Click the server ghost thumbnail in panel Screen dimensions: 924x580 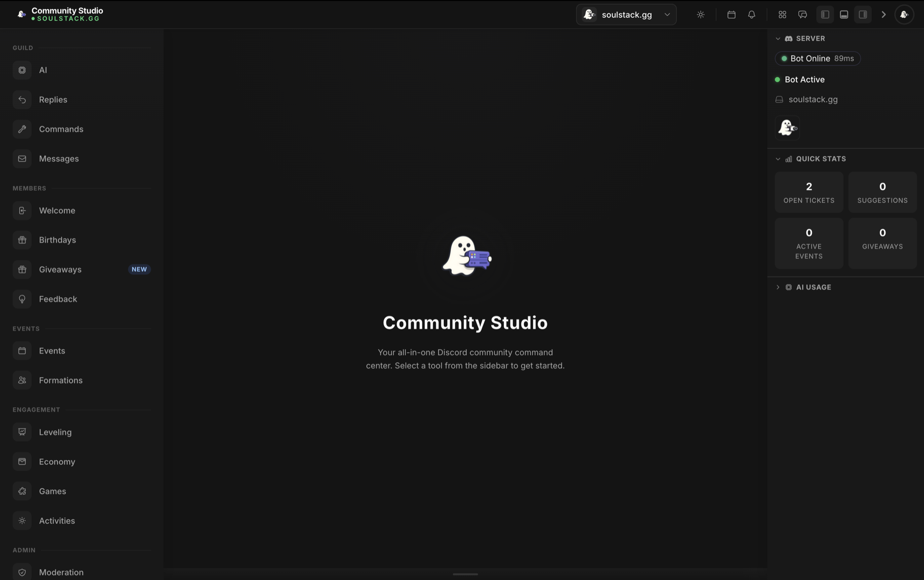click(787, 127)
